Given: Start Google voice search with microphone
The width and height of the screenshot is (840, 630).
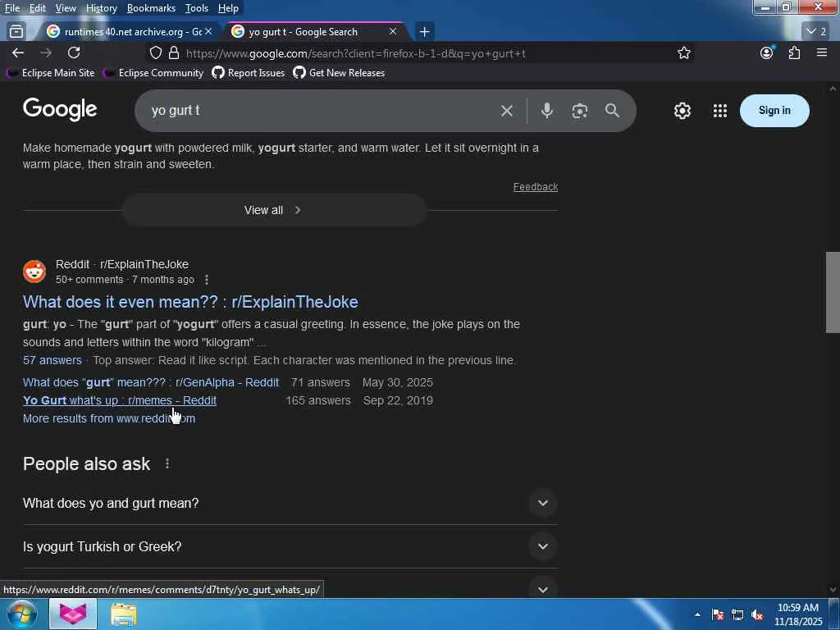Looking at the screenshot, I should pyautogui.click(x=546, y=111).
